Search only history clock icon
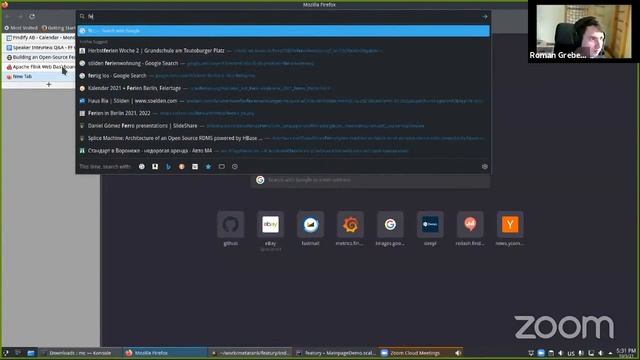The image size is (640, 360). click(x=235, y=167)
